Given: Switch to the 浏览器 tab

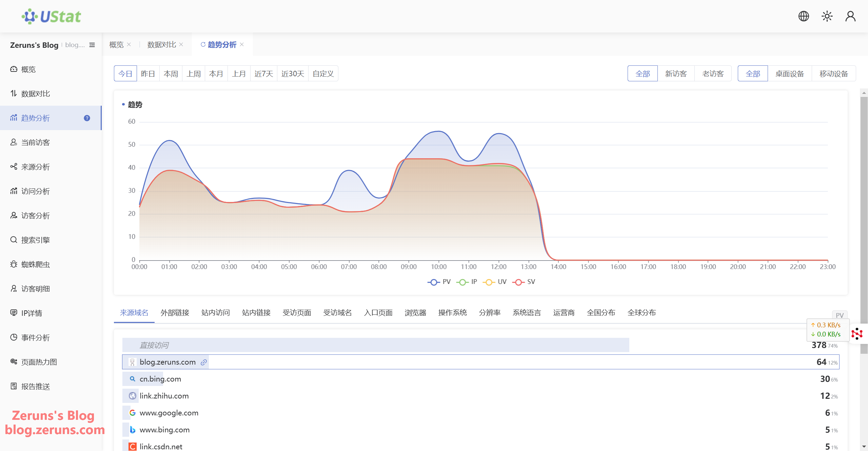Looking at the screenshot, I should pyautogui.click(x=415, y=312).
